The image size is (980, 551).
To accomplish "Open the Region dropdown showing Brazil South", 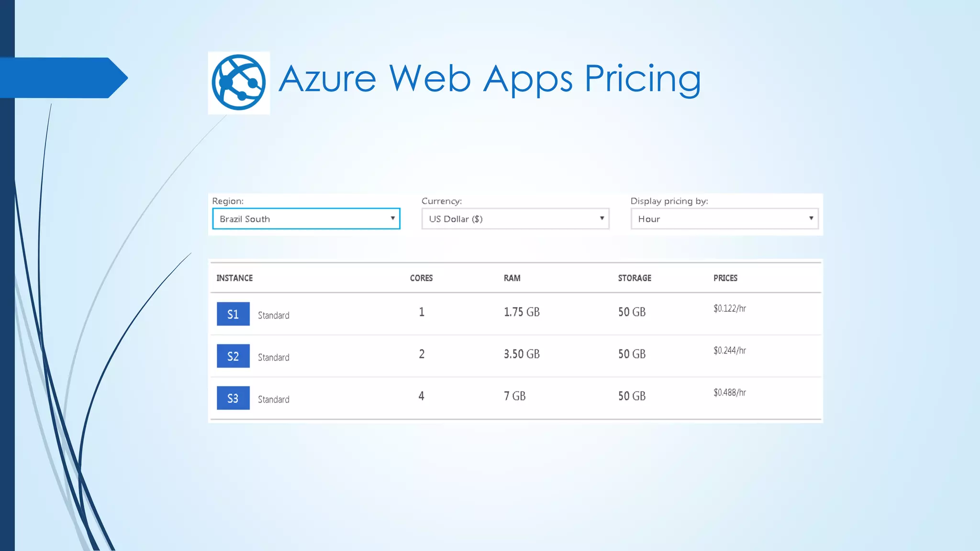I will [306, 219].
